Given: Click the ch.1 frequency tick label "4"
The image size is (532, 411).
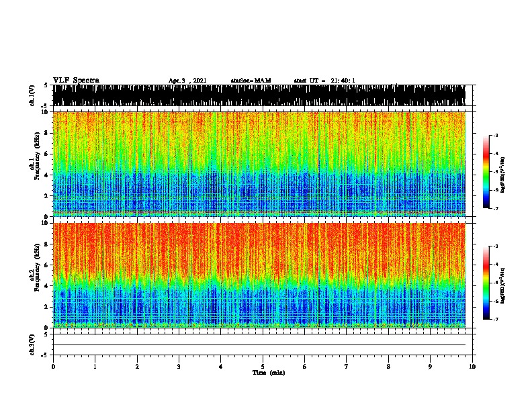Looking at the screenshot, I should (x=46, y=175).
